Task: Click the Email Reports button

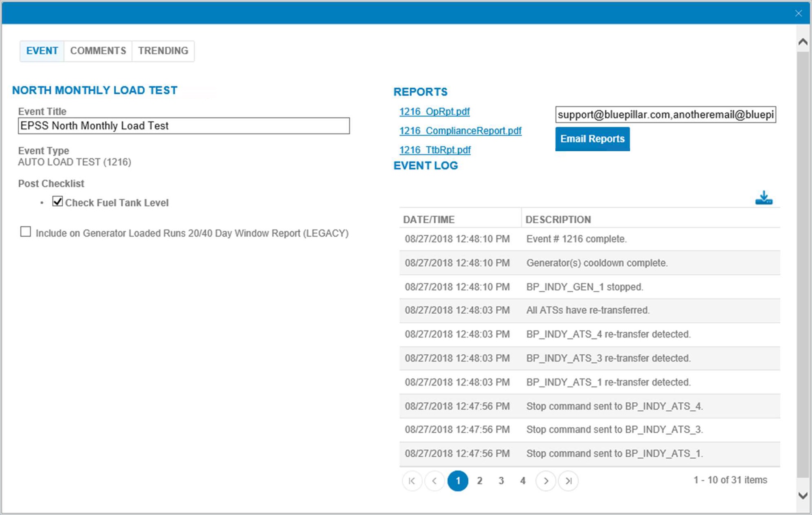Action: point(593,139)
